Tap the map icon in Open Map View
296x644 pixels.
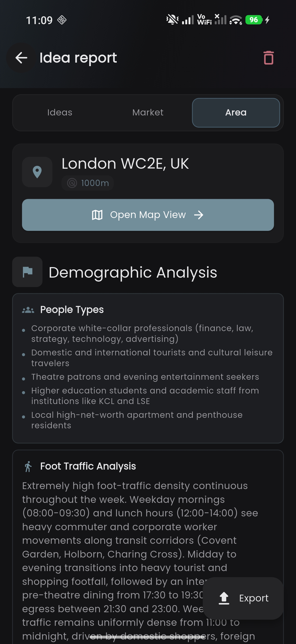click(x=97, y=215)
